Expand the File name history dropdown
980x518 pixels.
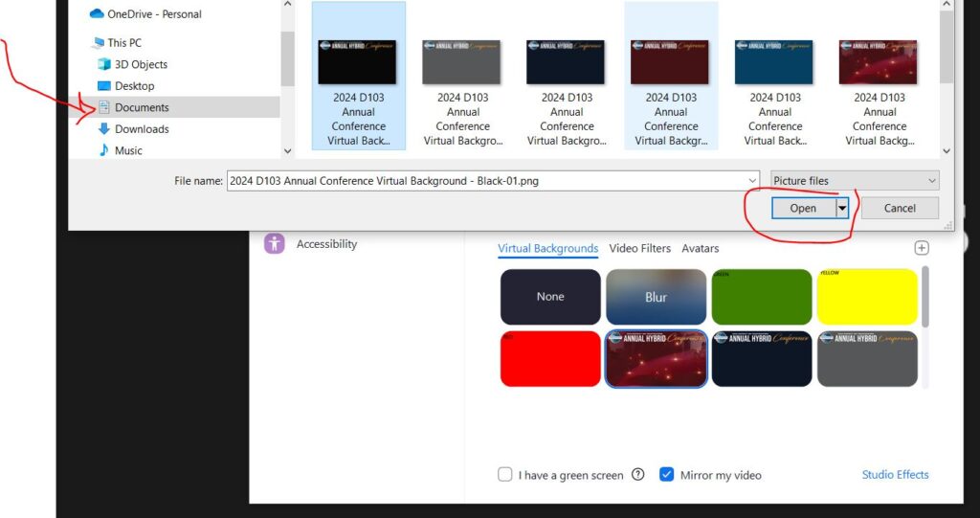click(x=752, y=181)
